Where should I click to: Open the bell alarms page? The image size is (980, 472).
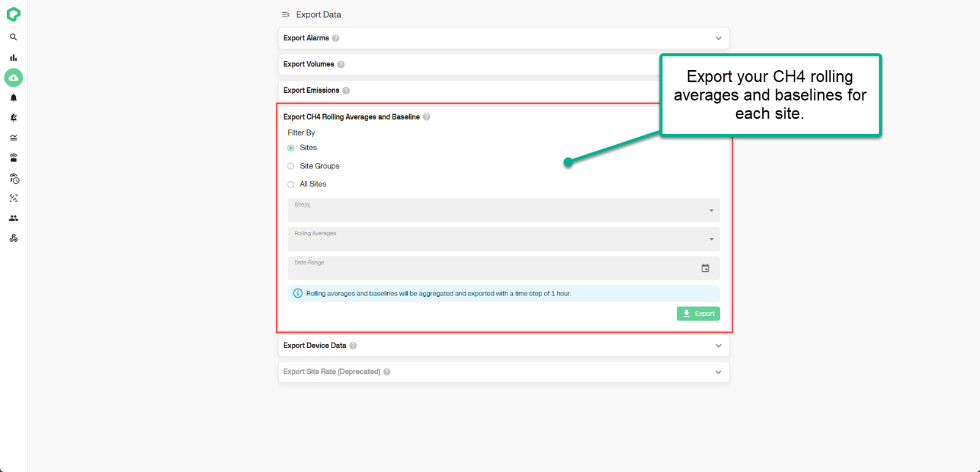pyautogui.click(x=13, y=98)
